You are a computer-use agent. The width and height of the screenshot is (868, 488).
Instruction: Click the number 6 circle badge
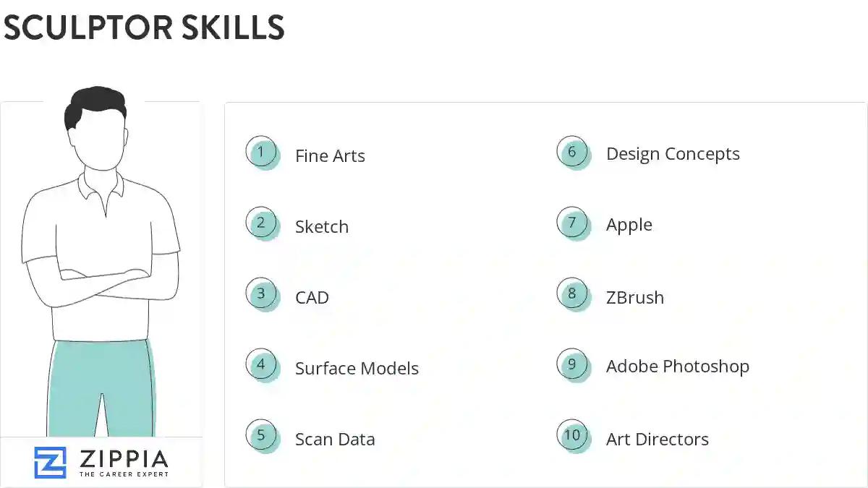coord(572,153)
